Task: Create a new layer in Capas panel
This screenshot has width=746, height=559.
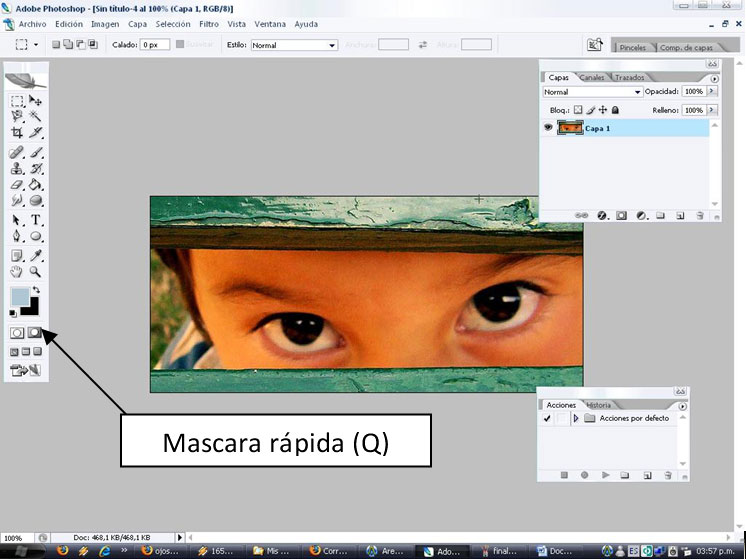Action: (x=680, y=216)
